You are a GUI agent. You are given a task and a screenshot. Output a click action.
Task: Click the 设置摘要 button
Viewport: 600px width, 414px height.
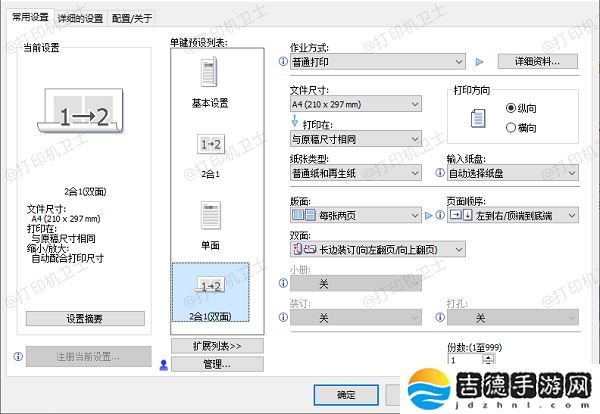pos(85,318)
